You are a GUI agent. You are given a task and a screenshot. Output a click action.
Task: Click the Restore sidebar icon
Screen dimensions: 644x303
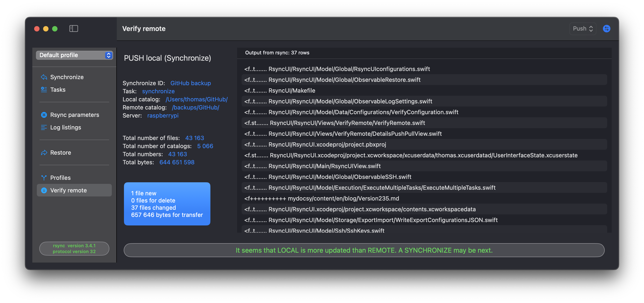tap(44, 153)
